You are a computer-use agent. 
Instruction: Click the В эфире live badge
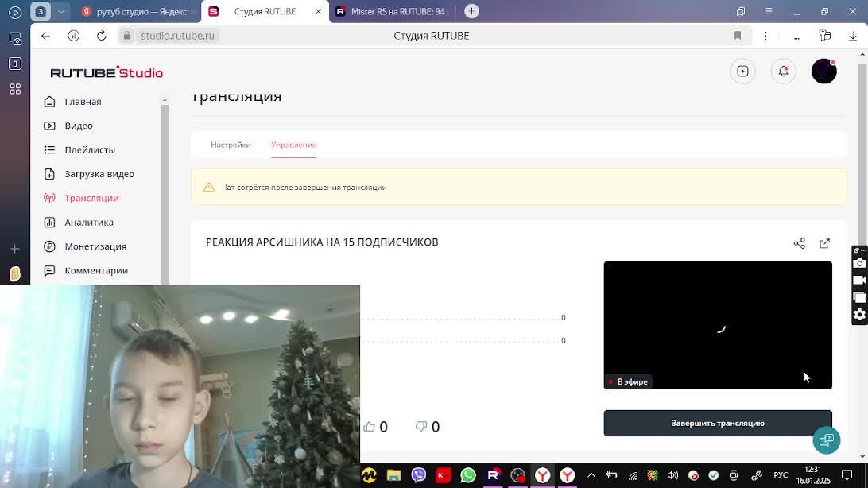[628, 381]
